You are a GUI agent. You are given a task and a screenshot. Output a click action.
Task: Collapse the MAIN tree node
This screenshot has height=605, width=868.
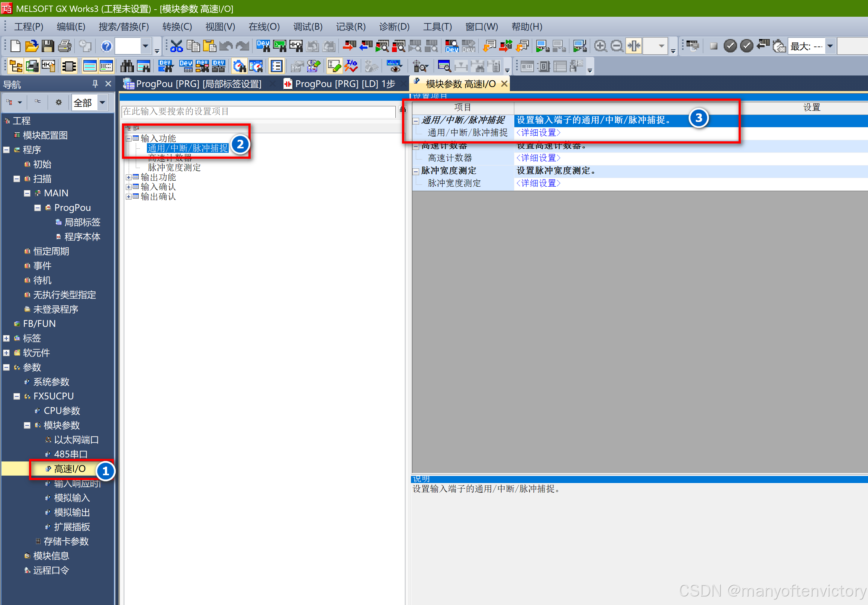click(x=27, y=193)
